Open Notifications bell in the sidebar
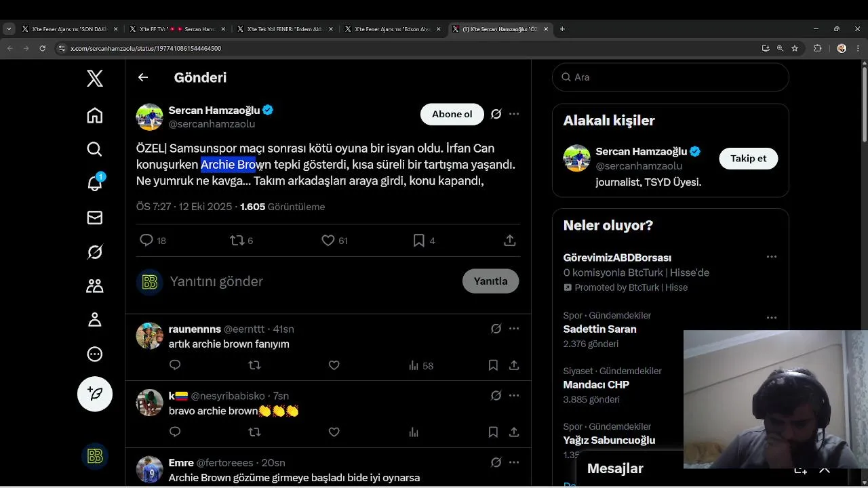868x488 pixels. coord(95,183)
